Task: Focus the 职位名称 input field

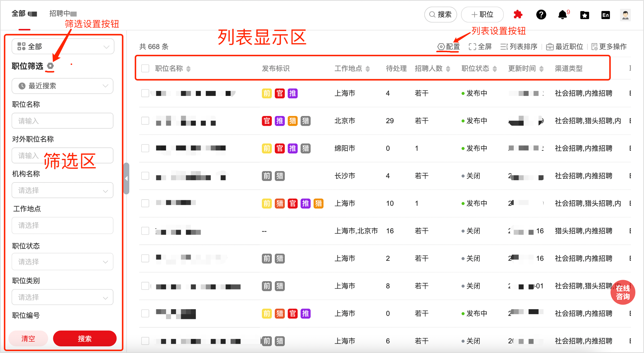Action: (63, 121)
